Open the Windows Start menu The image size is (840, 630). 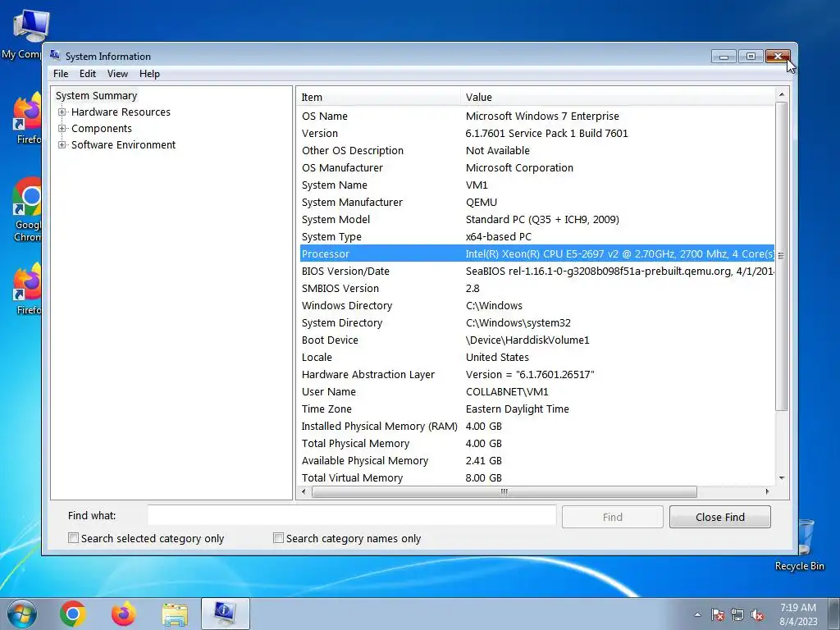click(x=22, y=614)
